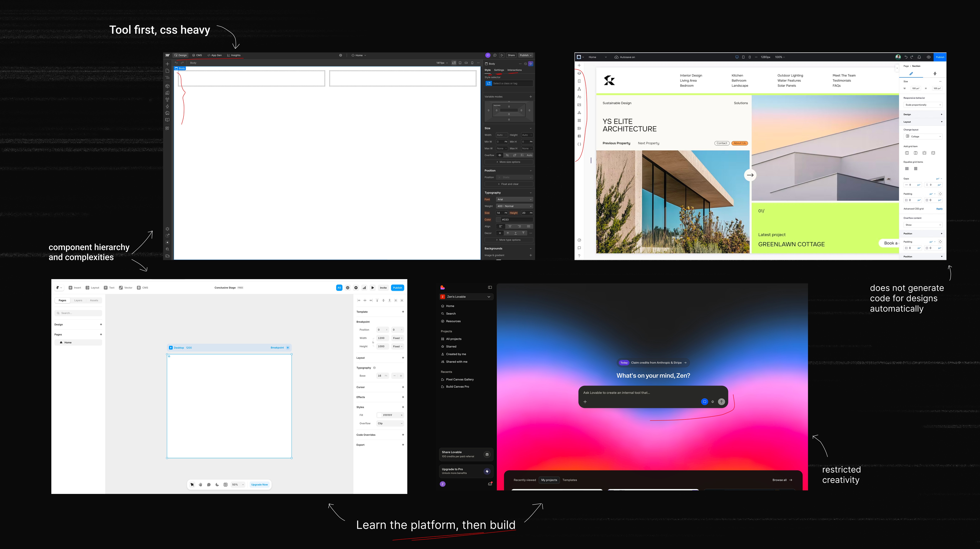This screenshot has width=980, height=549.
Task: Set Overflow visible using the eye icon
Action: click(x=500, y=155)
